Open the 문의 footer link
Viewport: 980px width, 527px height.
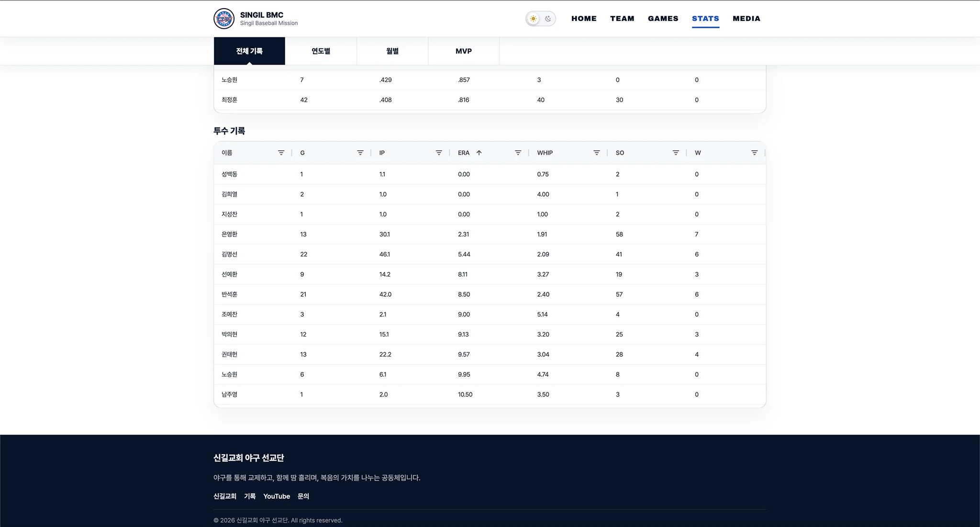303,496
